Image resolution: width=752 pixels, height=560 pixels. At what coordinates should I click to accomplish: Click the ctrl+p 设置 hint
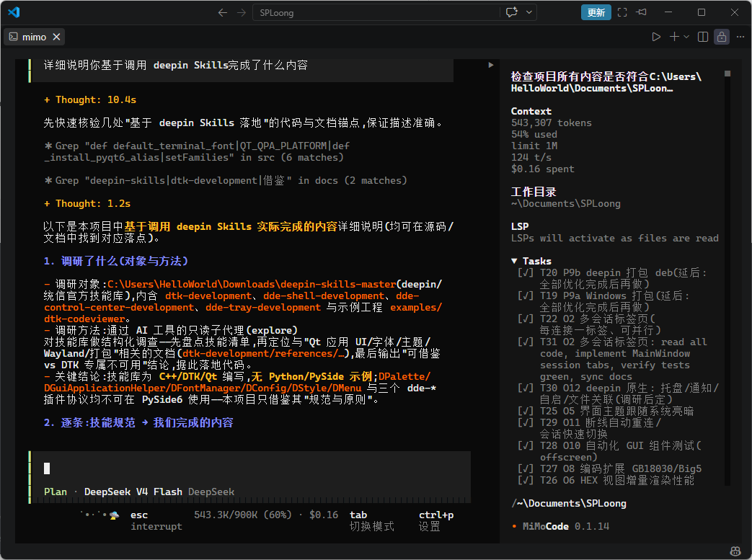click(436, 520)
